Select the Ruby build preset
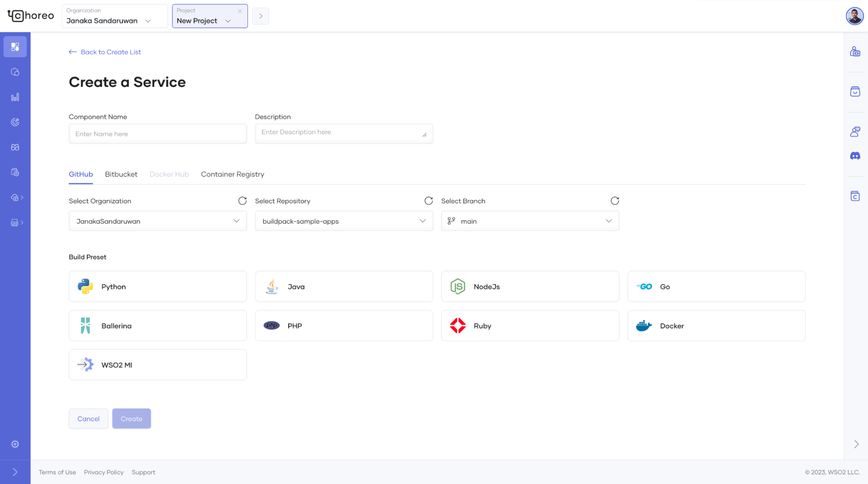 click(530, 326)
